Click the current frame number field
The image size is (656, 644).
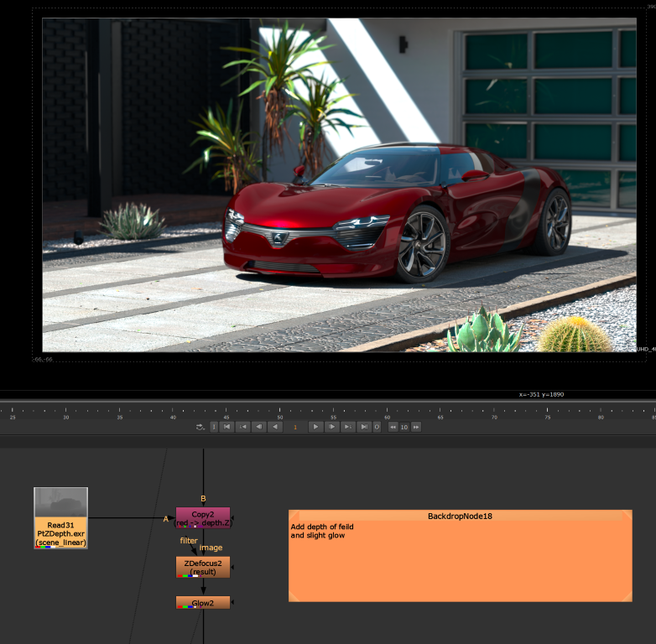pyautogui.click(x=295, y=427)
